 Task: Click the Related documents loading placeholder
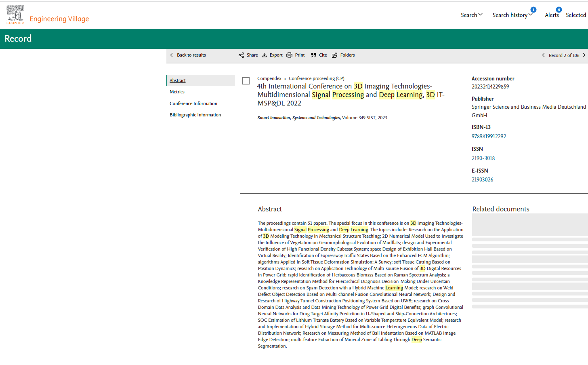tap(530, 261)
